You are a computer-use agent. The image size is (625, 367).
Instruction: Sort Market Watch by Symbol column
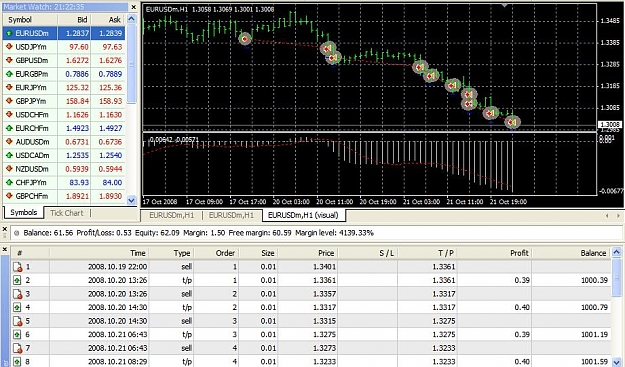30,20
